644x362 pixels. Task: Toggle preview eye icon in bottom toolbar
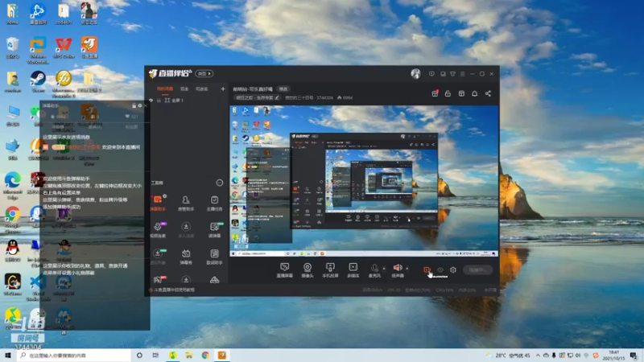point(440,269)
